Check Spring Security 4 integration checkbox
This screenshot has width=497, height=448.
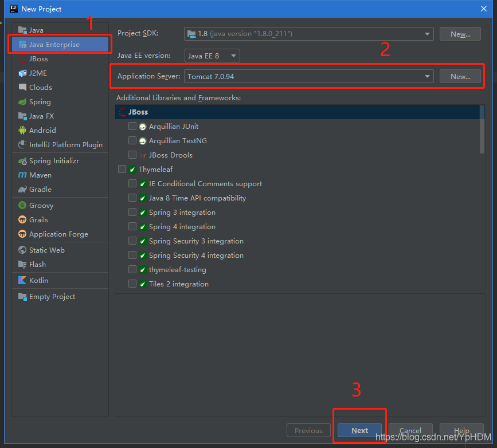[132, 255]
